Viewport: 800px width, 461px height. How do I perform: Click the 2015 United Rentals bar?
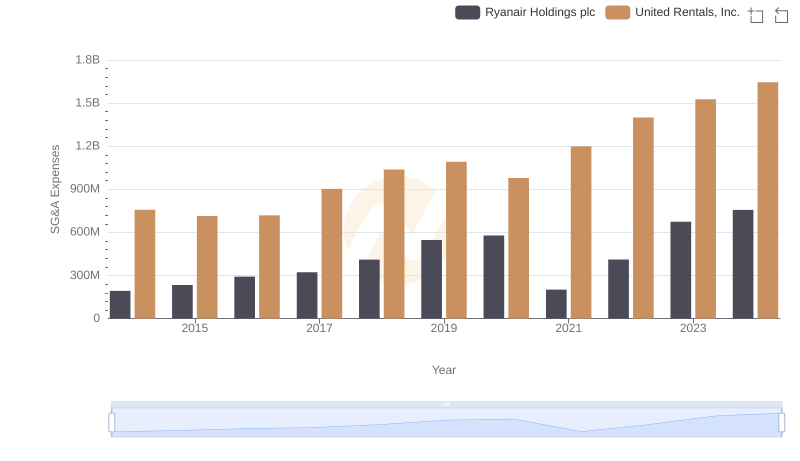coord(207,267)
